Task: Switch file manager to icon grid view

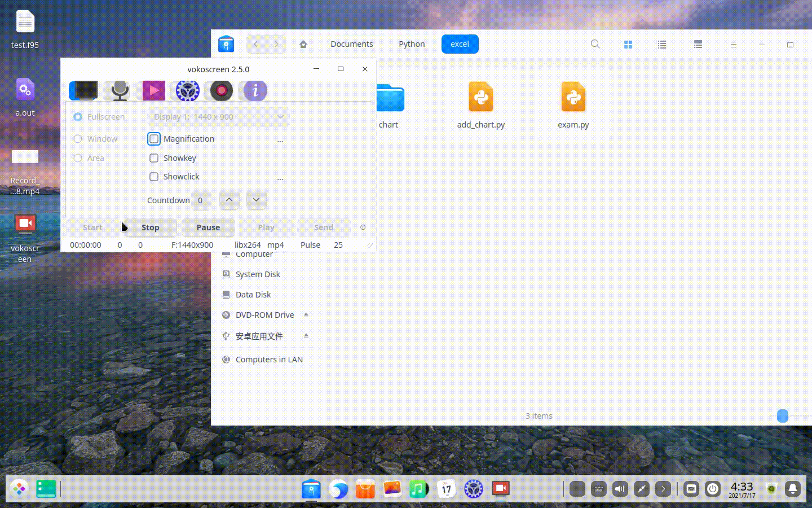Action: click(x=628, y=44)
